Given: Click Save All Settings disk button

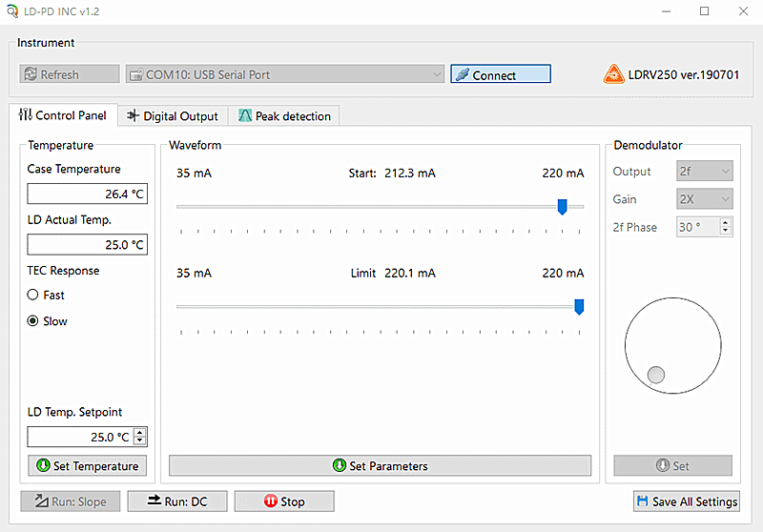Looking at the screenshot, I should point(686,501).
